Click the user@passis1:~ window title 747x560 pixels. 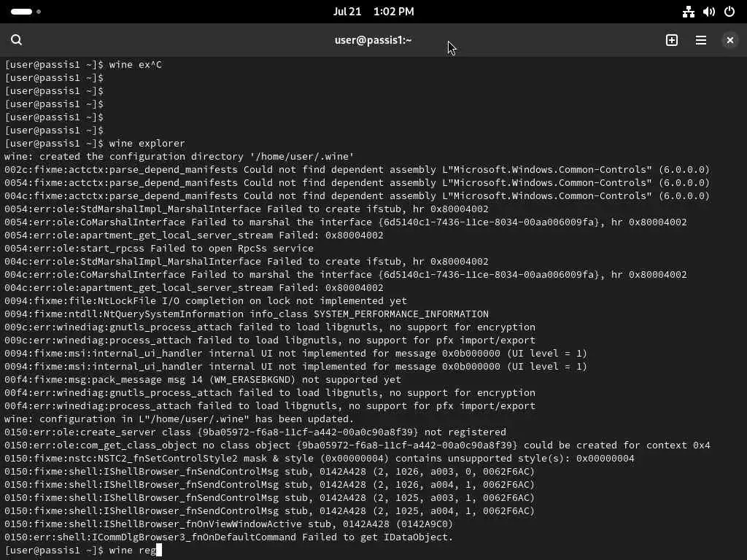[373, 40]
